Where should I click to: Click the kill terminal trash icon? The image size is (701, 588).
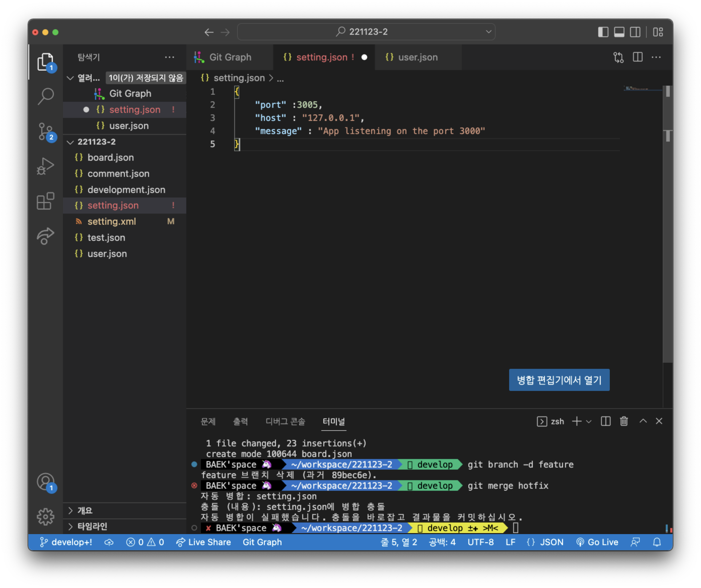coord(623,421)
